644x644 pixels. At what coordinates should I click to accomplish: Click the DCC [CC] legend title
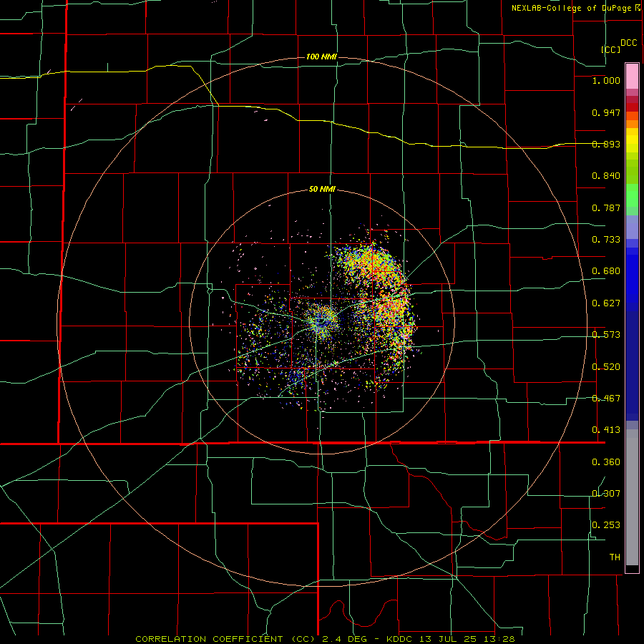tap(619, 46)
